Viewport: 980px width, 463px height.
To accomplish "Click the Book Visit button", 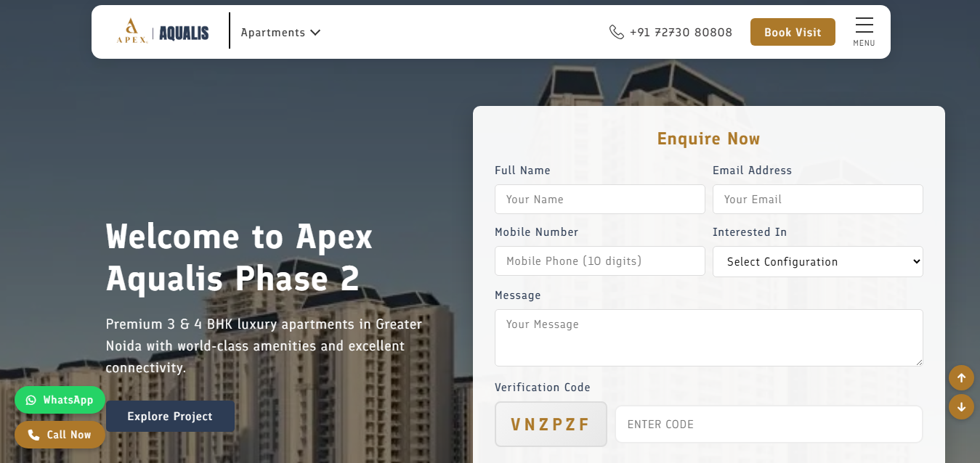I will (793, 32).
